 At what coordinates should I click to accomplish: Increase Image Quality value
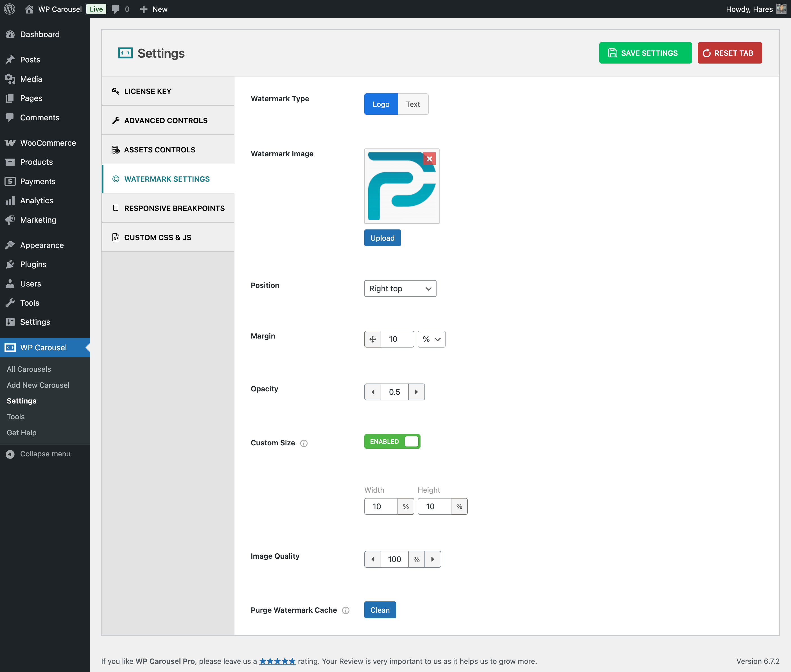[433, 559]
